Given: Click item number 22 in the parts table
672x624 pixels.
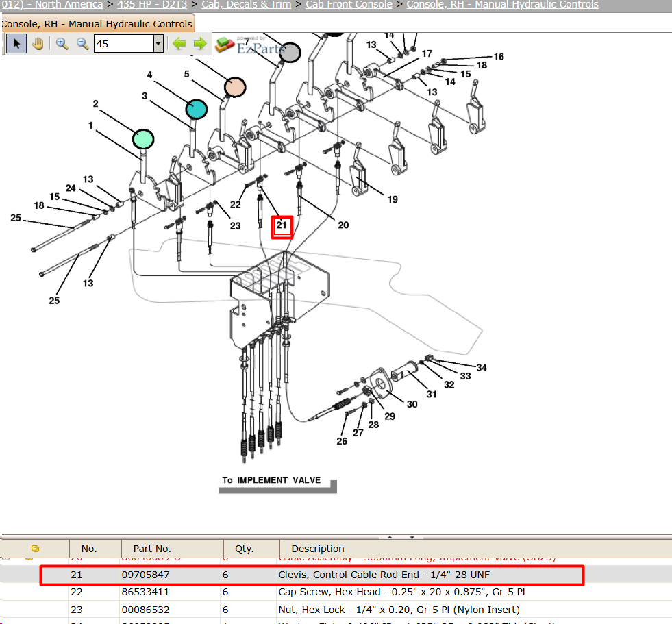Looking at the screenshot, I should pyautogui.click(x=76, y=592).
